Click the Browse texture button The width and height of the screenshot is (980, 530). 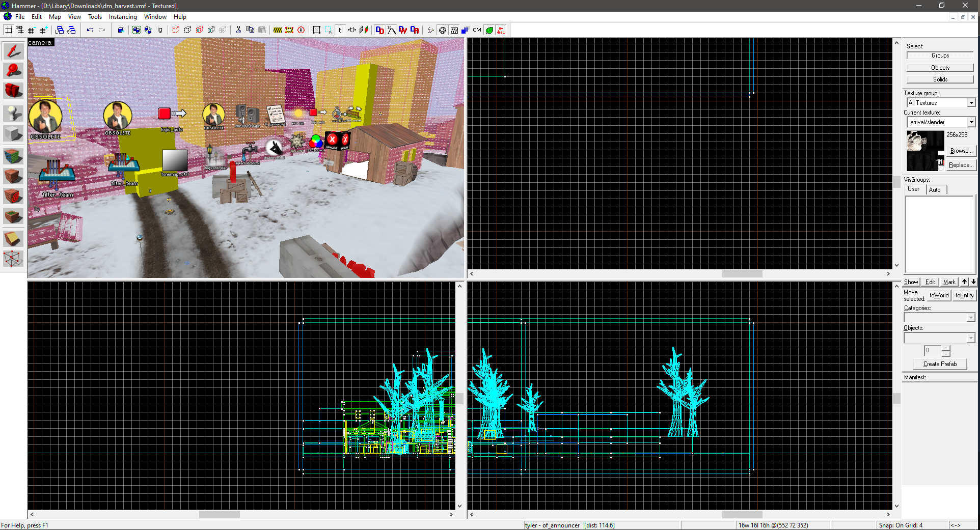[961, 151]
